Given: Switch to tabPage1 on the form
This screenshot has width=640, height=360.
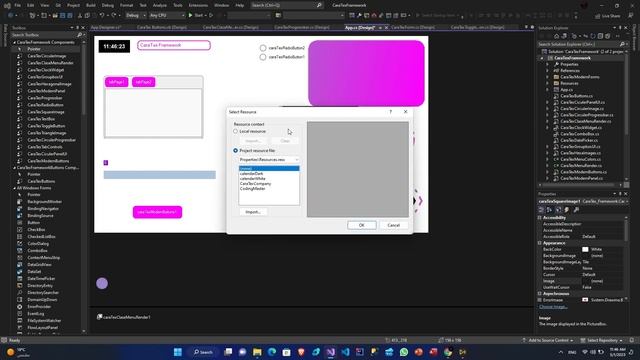Looking at the screenshot, I should point(117,82).
